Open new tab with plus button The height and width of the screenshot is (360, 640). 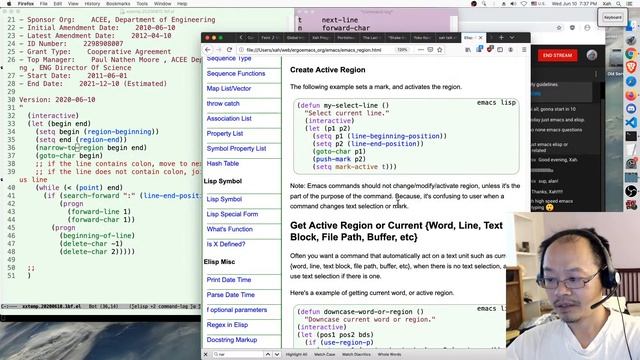pos(501,38)
